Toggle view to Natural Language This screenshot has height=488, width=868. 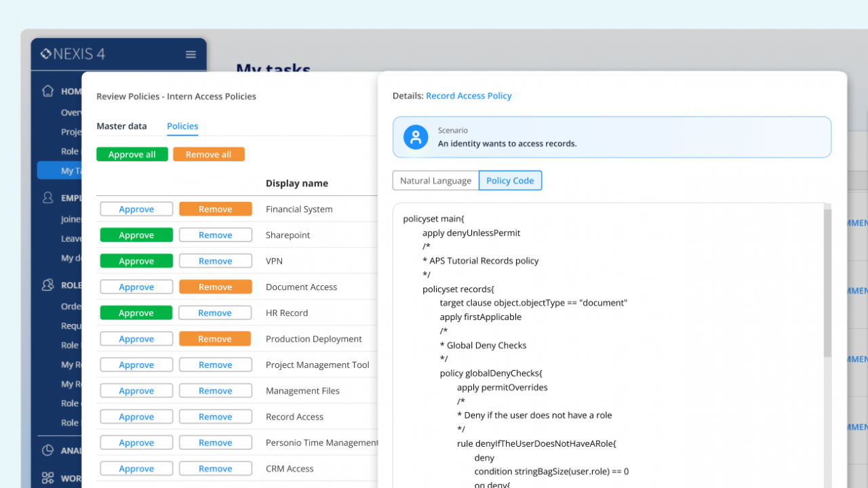point(435,181)
